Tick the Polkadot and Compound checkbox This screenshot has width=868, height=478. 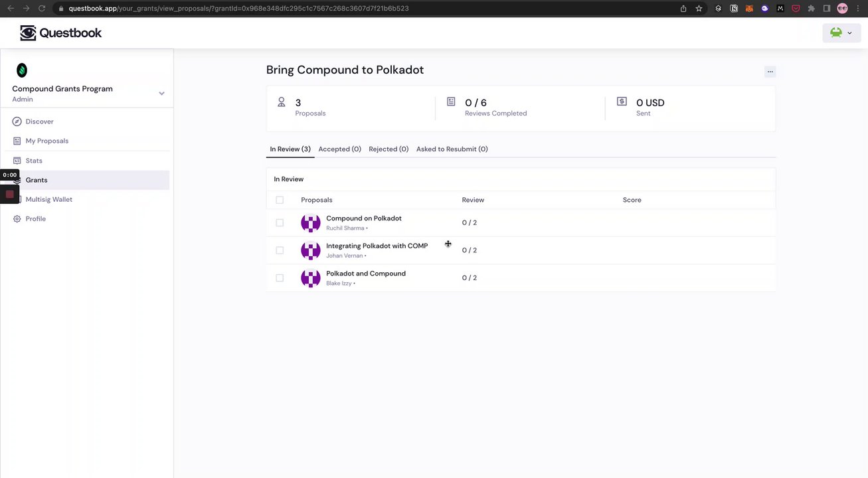(x=280, y=278)
